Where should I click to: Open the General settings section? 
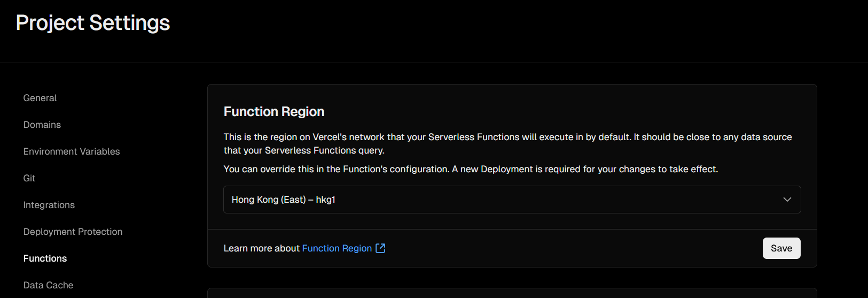coord(40,98)
